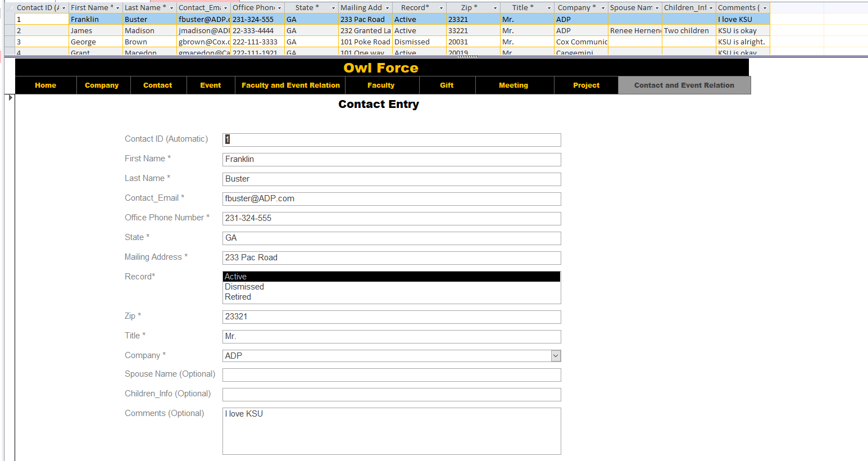Switch to the Faculty tab
The image size is (868, 461).
coord(381,85)
